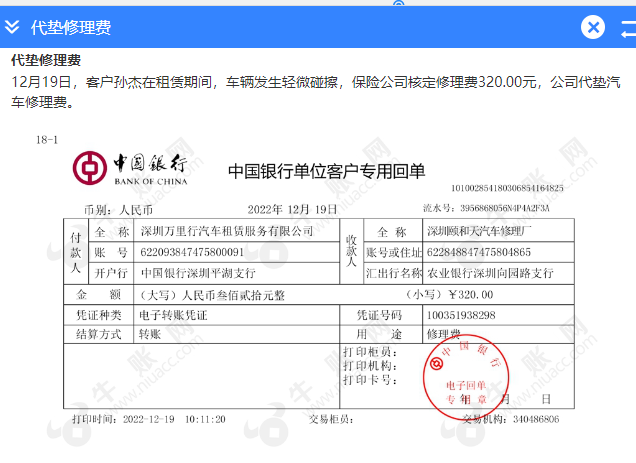Click payee account 622848847475804865
This screenshot has width=636, height=463.
click(x=479, y=252)
